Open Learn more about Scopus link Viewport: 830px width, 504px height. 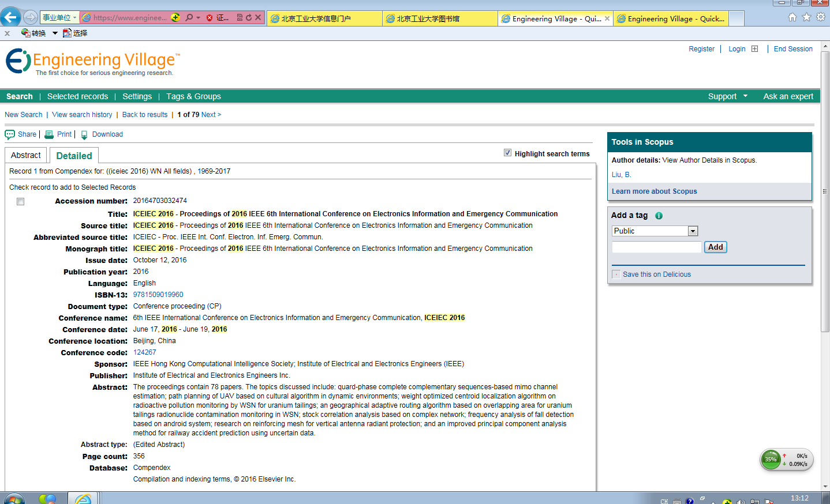coord(654,191)
